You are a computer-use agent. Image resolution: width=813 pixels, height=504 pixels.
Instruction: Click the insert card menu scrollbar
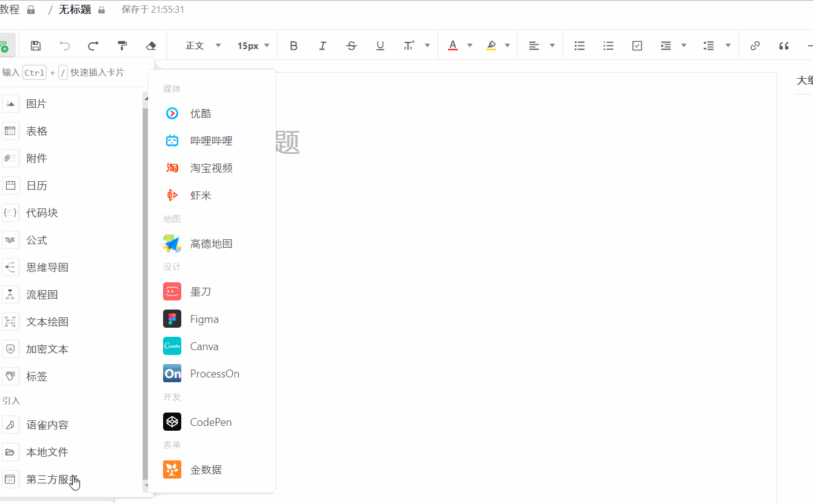146,294
